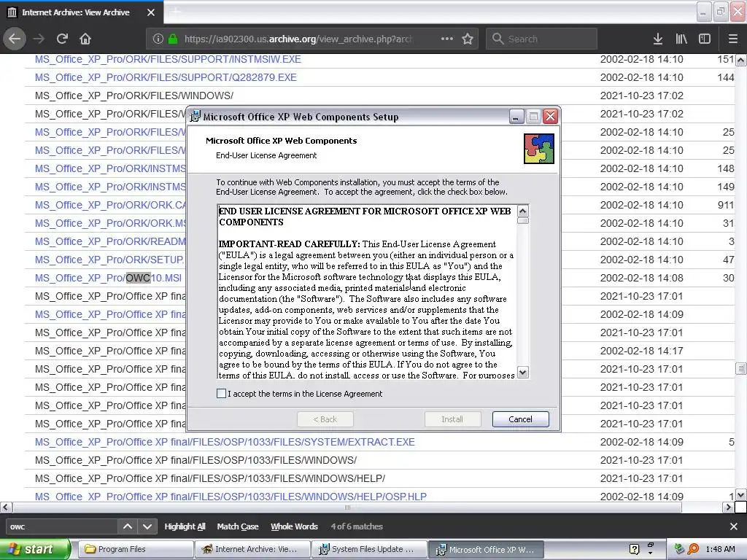Open the ORK/ORK.CA file link
This screenshot has height=560, width=747.
(x=110, y=205)
